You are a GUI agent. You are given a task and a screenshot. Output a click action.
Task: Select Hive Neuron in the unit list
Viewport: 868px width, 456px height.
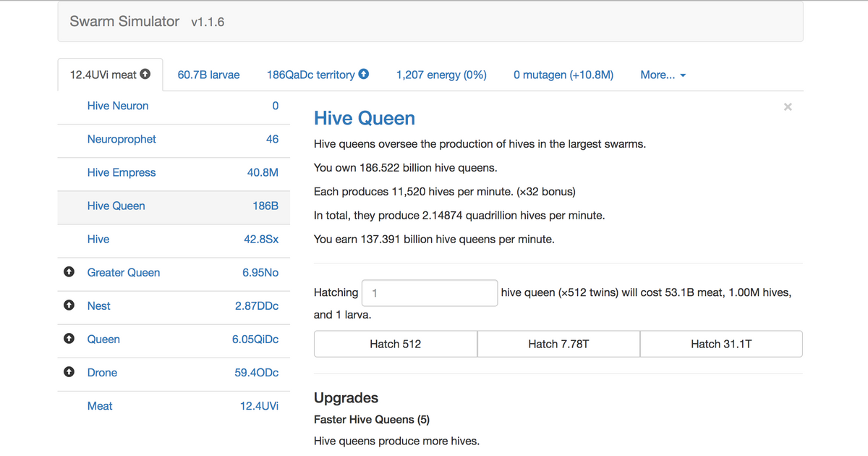point(118,106)
